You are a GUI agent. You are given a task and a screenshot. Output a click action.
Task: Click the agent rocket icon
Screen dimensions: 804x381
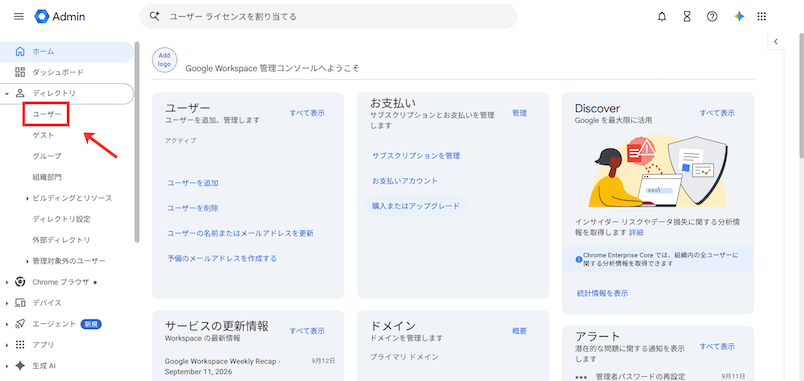click(20, 324)
